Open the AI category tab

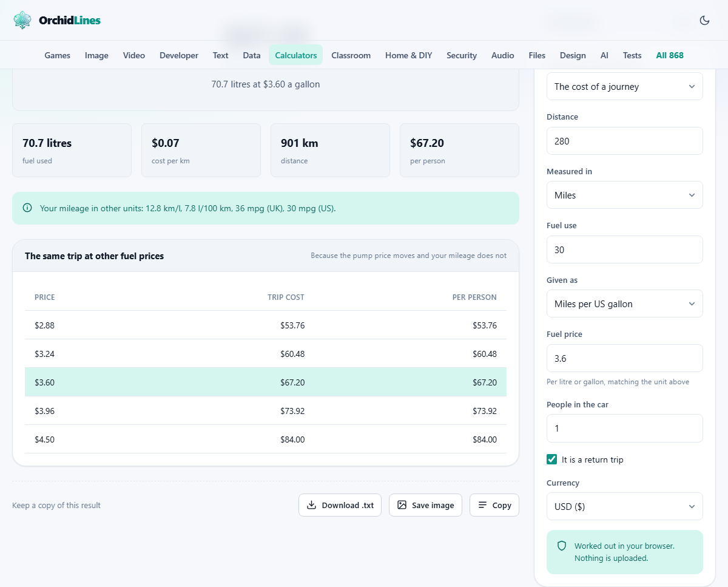(x=604, y=55)
